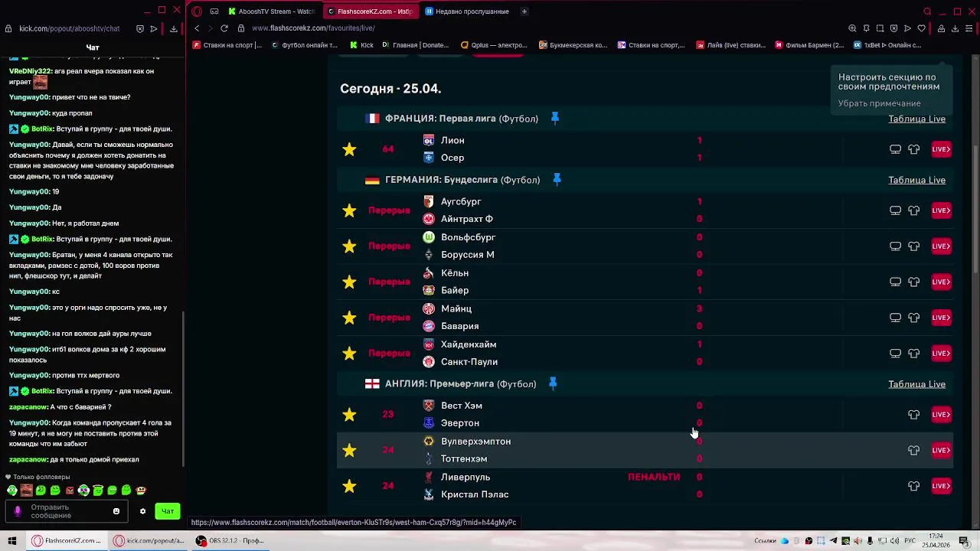Open Opera downloads icon in Flashscore window
Screen dimensions: 980x551
click(955, 28)
